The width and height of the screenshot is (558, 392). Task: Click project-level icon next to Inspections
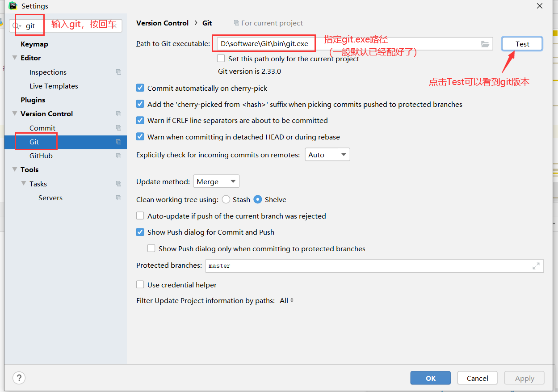[118, 72]
